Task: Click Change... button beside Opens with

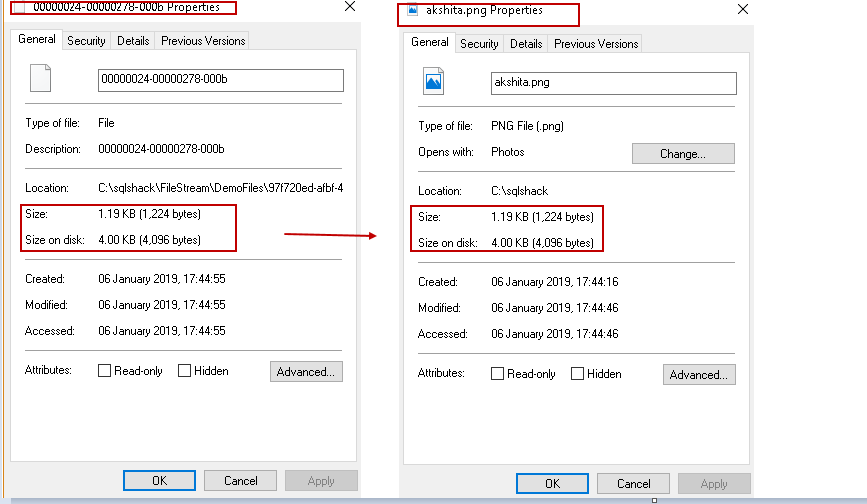Action: [683, 154]
